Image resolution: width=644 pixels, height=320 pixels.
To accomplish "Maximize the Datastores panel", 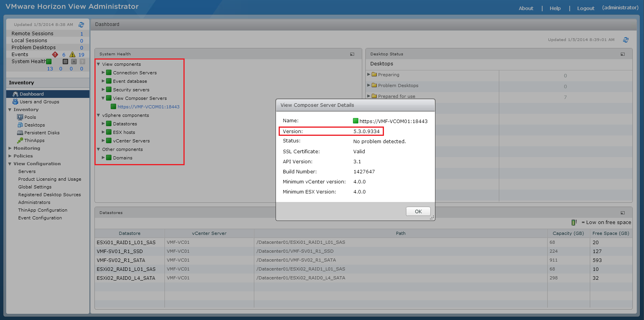I will [x=623, y=213].
